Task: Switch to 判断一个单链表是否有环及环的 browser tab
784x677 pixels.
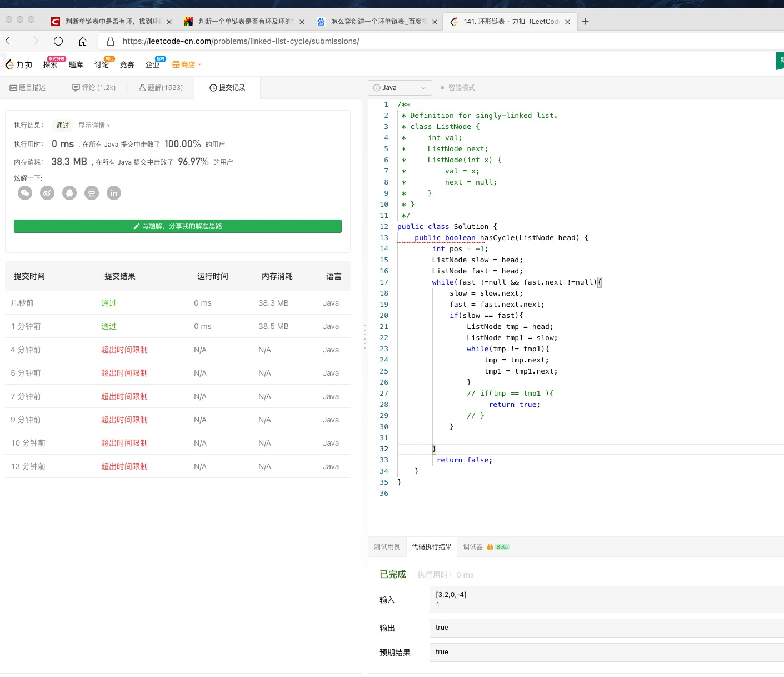Action: (x=244, y=22)
